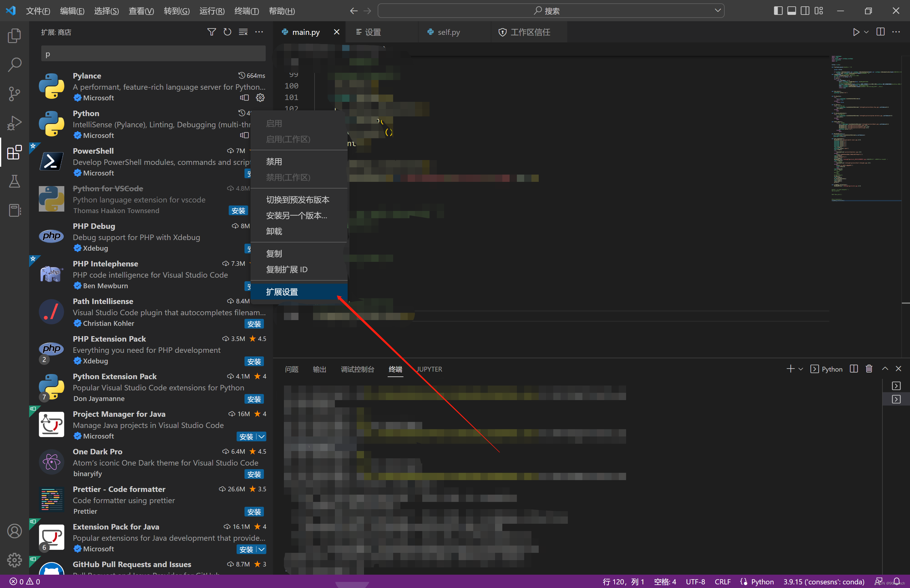This screenshot has width=910, height=588.
Task: Open the Run and Debug view
Action: pos(14,123)
